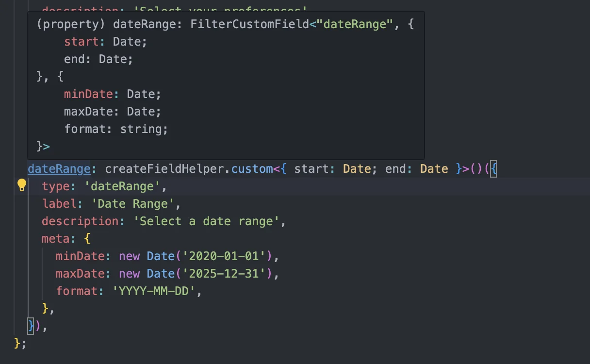
Task: Click 'minDate: Date;' in the tooltip
Action: pyautogui.click(x=113, y=94)
